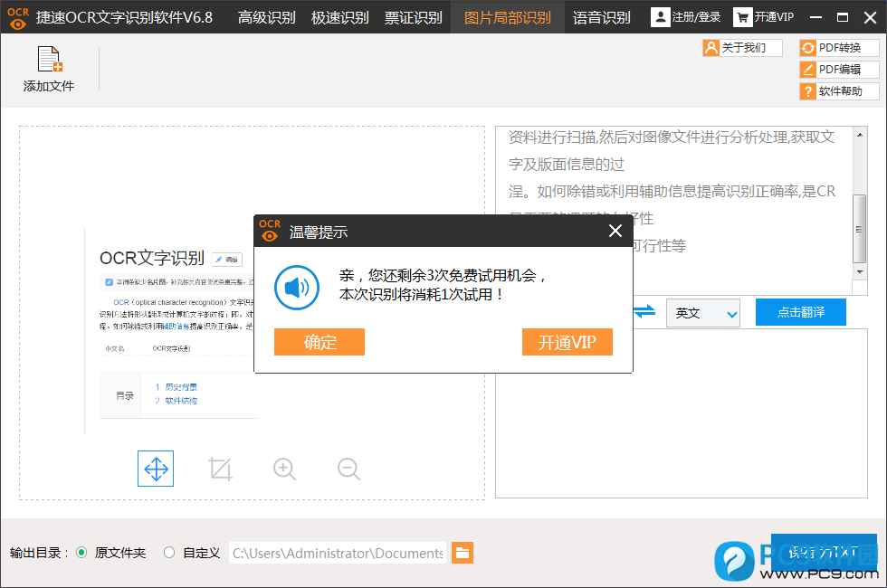887x588 pixels.
Task: Click the recognized text line 字及版面信息的过
Action: tap(567, 165)
